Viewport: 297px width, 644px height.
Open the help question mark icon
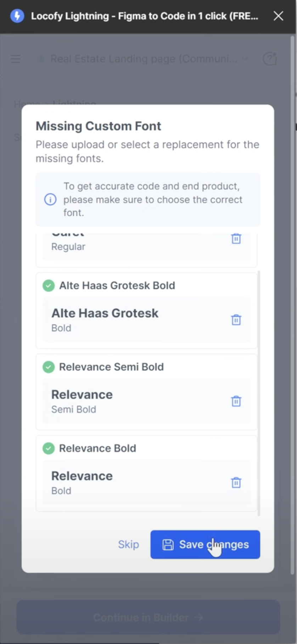[270, 59]
